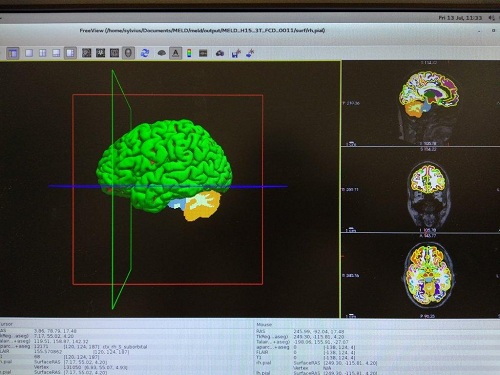The height and width of the screenshot is (375, 500).
Task: Switch to single 1x1 view layout
Action: [29, 53]
